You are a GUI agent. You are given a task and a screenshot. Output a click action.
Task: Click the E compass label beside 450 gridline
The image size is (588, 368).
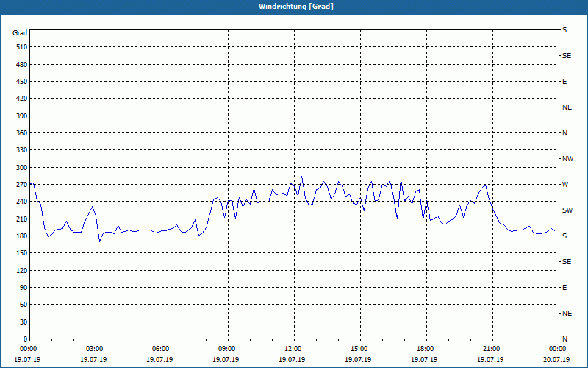click(564, 82)
